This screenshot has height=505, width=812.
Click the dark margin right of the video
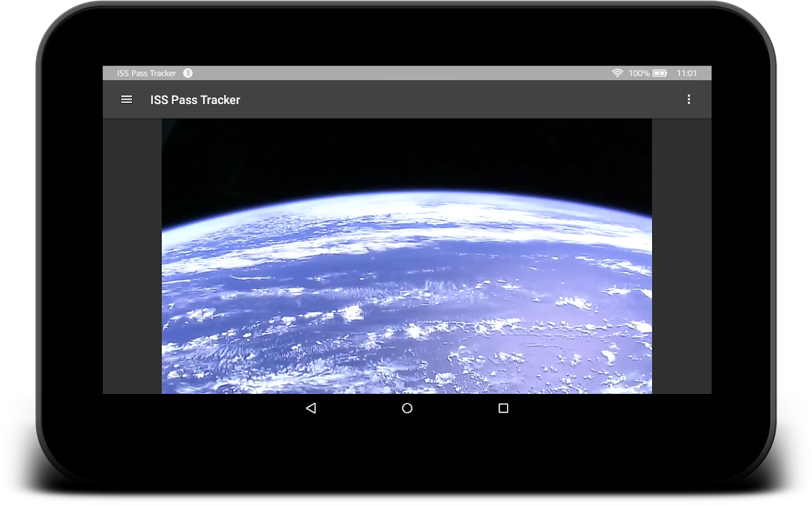(681, 256)
